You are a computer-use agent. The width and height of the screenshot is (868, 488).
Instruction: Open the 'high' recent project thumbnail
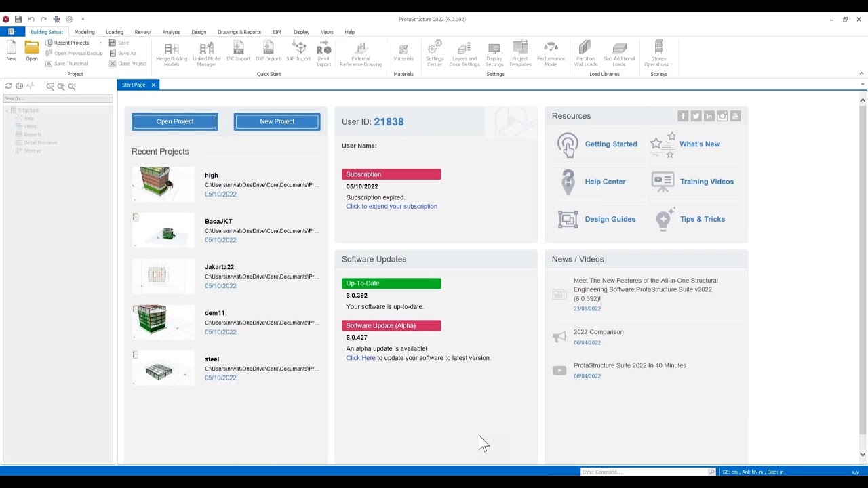point(163,184)
